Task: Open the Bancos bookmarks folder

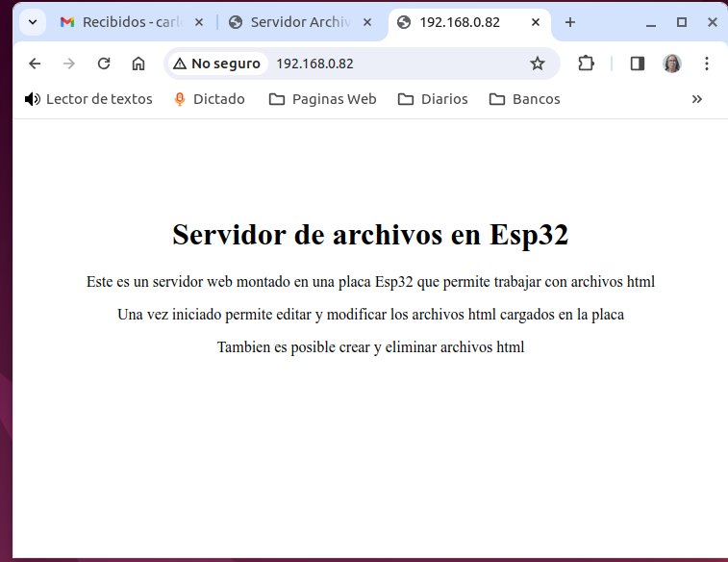Action: point(525,99)
